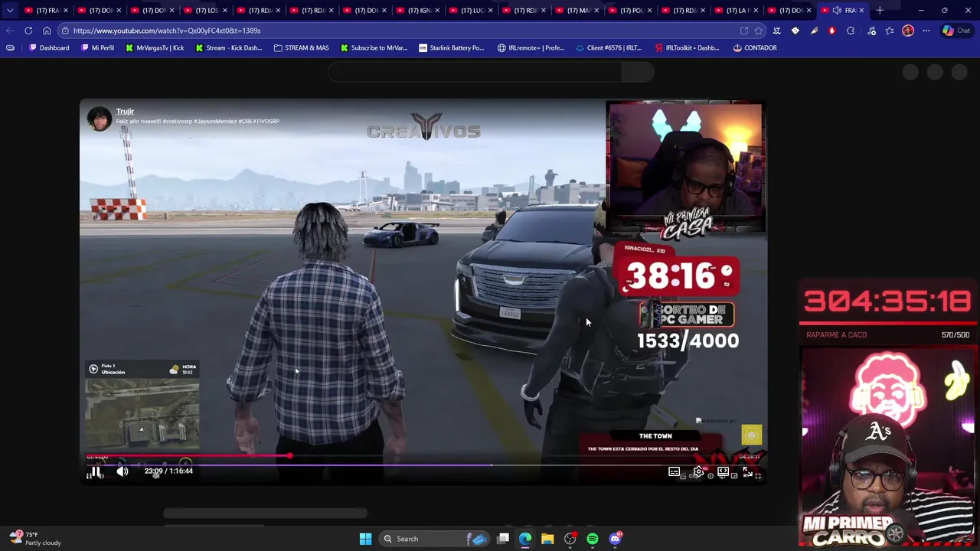
Task: Reload the page with the refresh icon
Action: (28, 31)
